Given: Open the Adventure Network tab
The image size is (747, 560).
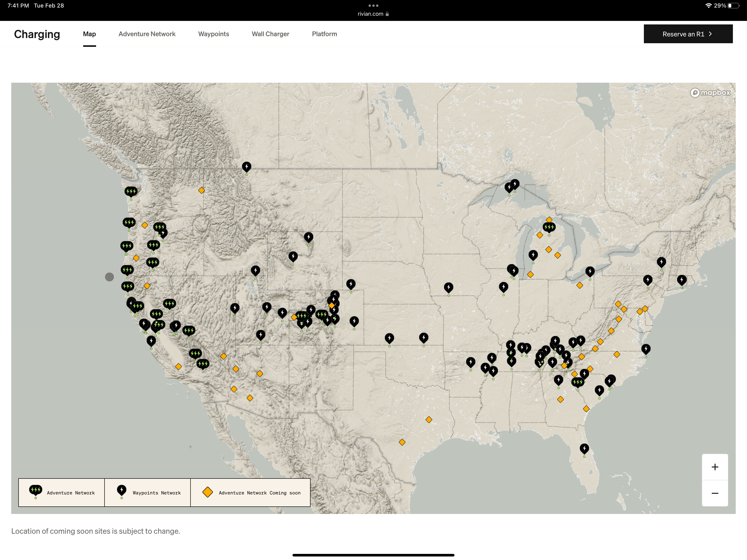Looking at the screenshot, I should click(x=147, y=34).
